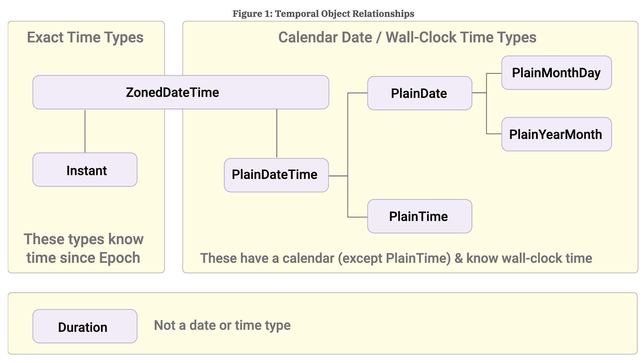Click the 'Not a date or time type' label
Image resolution: width=644 pixels, height=363 pixels.
point(222,325)
